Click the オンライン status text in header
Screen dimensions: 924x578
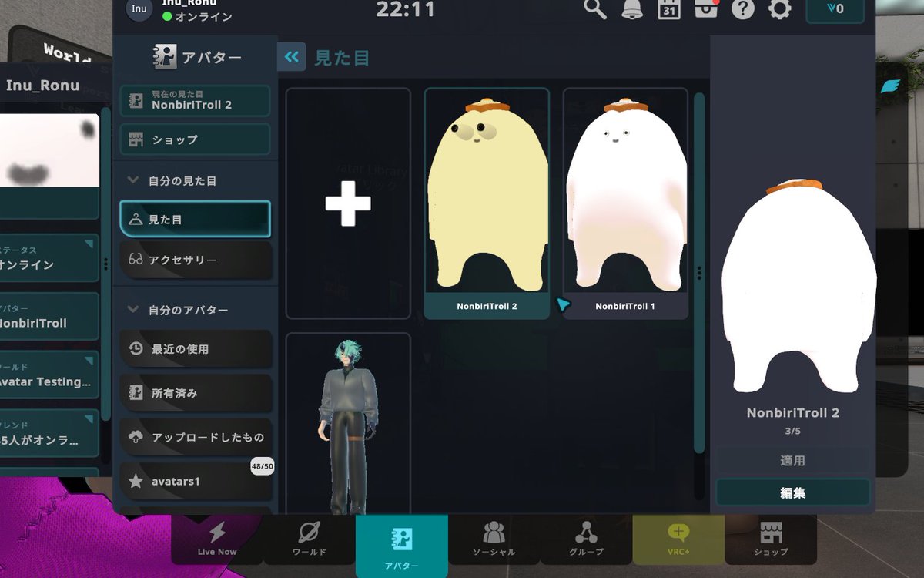pos(204,17)
